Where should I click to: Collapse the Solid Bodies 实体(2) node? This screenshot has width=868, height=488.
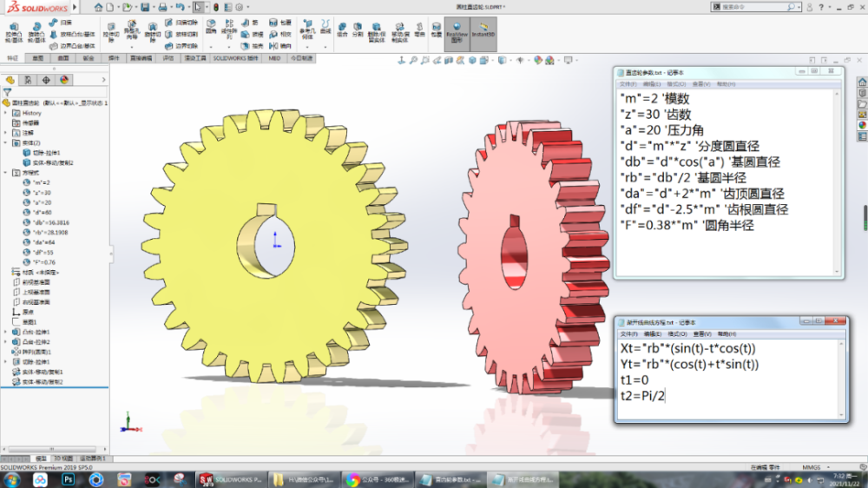pos(6,143)
